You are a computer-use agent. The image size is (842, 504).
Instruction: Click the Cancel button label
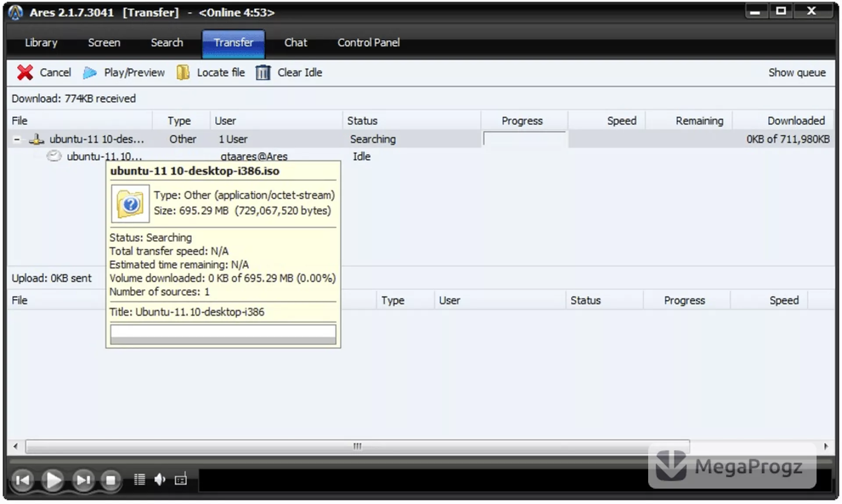pos(55,72)
